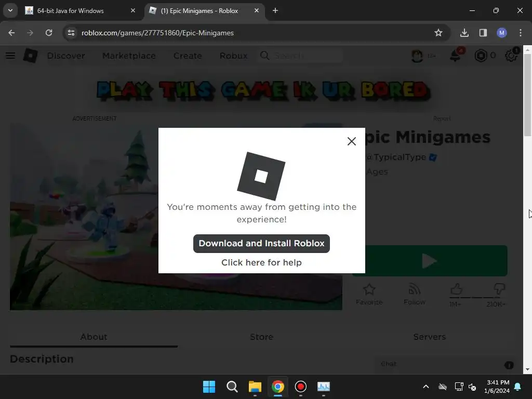
Task: Click the PLAY THIS GAME advertisement banner
Action: coord(263,90)
